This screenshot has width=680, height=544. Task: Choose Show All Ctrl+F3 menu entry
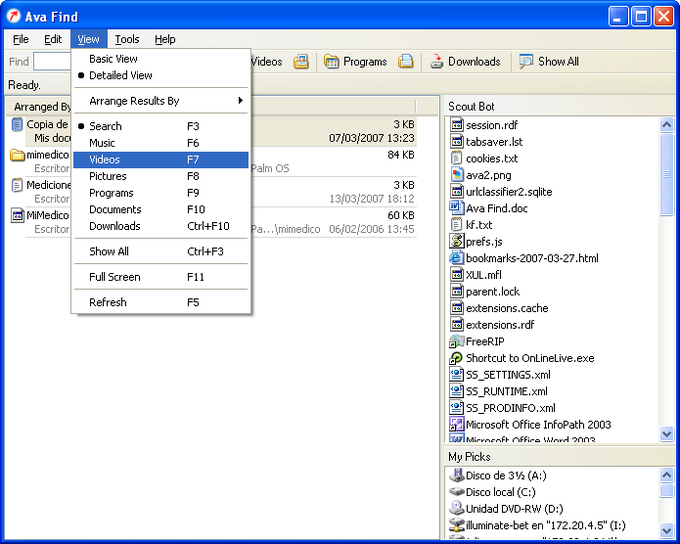click(161, 252)
